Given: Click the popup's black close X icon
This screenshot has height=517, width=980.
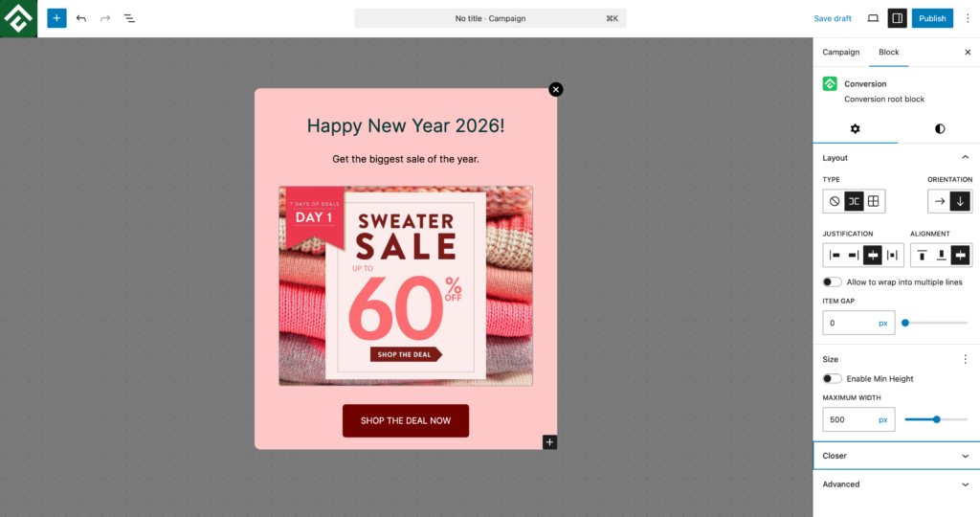Looking at the screenshot, I should [x=556, y=89].
